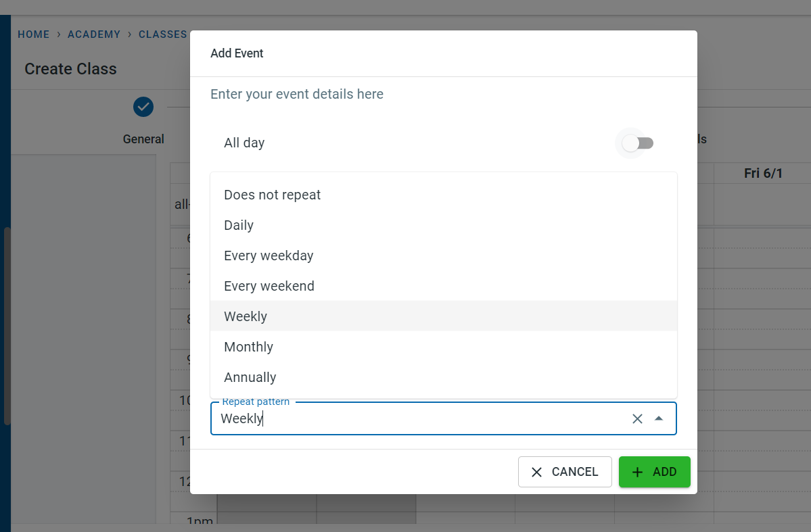Select 'Does not repeat' option
Screen dimensions: 811x532
(x=273, y=195)
